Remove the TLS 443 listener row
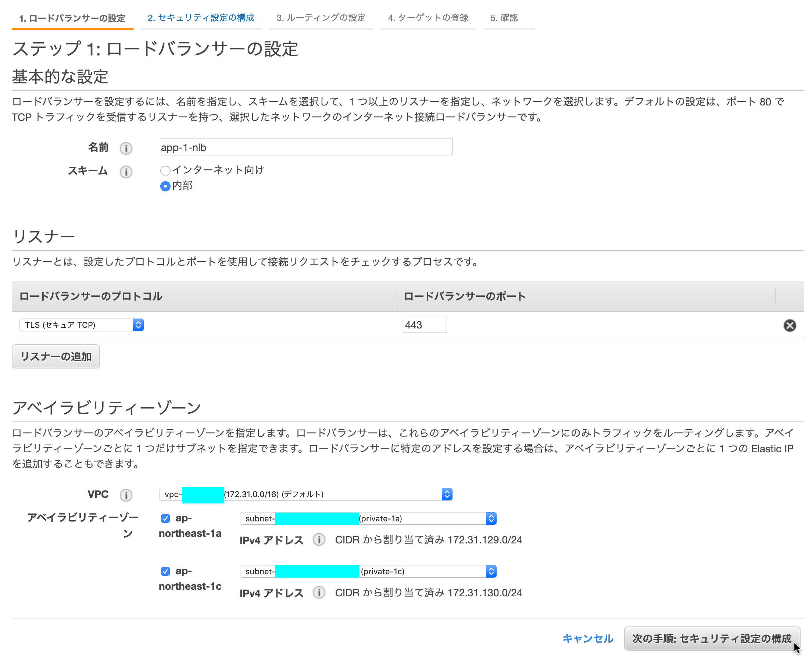This screenshot has width=812, height=661. [x=790, y=326]
